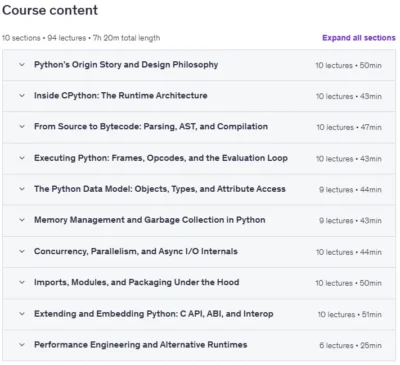Viewport: 400px width, 365px height.
Task: Expand the Python's Origin Story section chevron
Action: (x=22, y=65)
